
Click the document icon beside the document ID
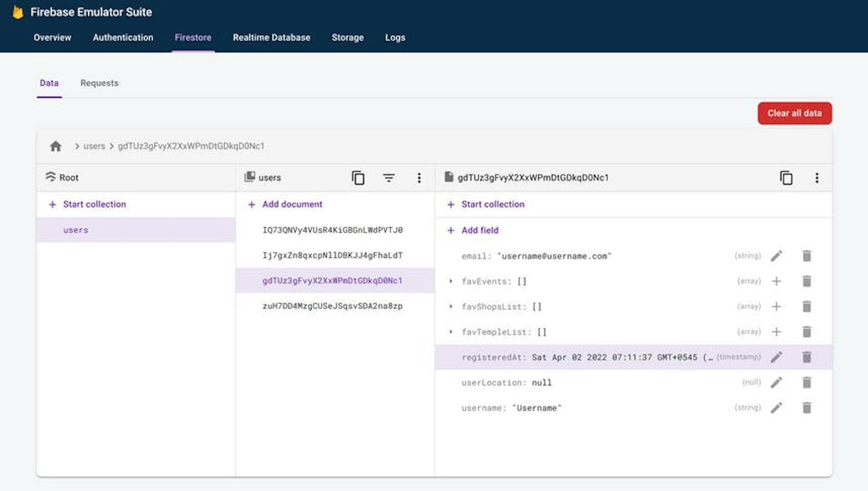click(448, 177)
